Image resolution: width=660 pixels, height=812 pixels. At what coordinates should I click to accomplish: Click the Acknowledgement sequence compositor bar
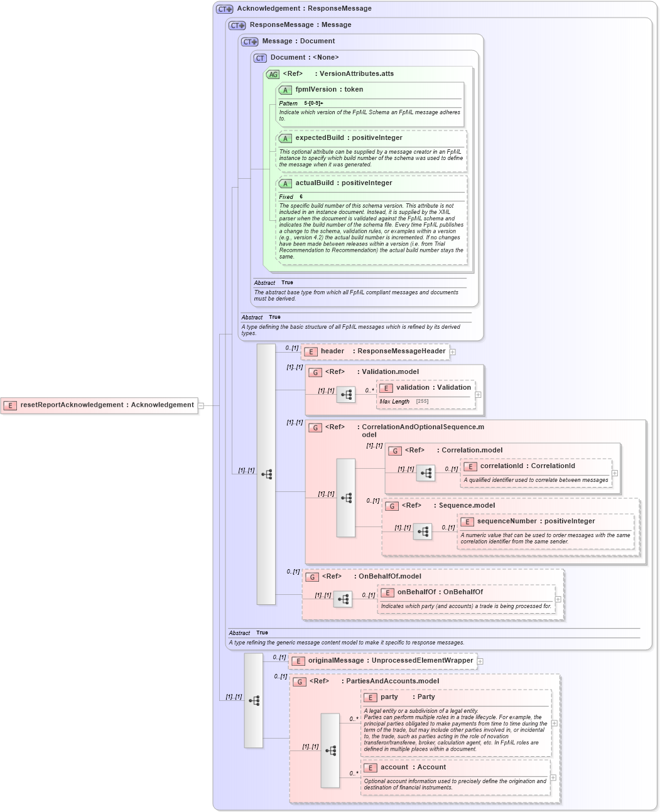pyautogui.click(x=254, y=700)
